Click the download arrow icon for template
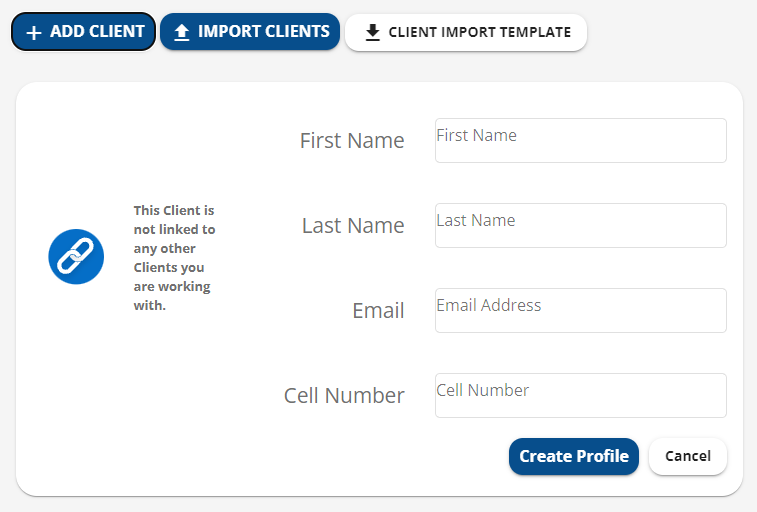 click(x=372, y=32)
